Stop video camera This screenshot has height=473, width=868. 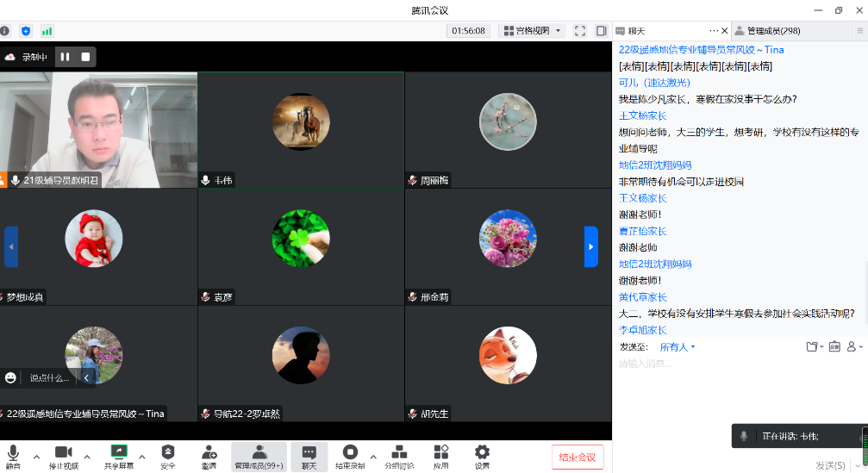[63, 456]
